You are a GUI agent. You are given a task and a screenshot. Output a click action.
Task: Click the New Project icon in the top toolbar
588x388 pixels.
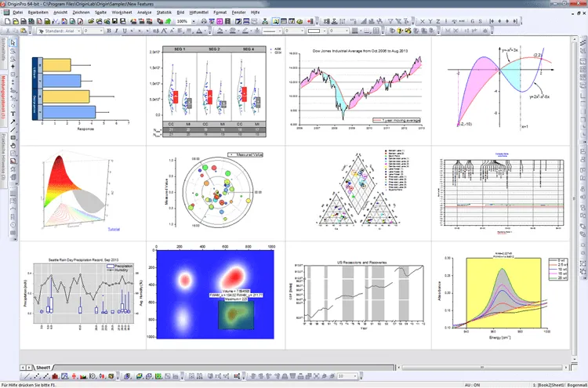(x=7, y=21)
